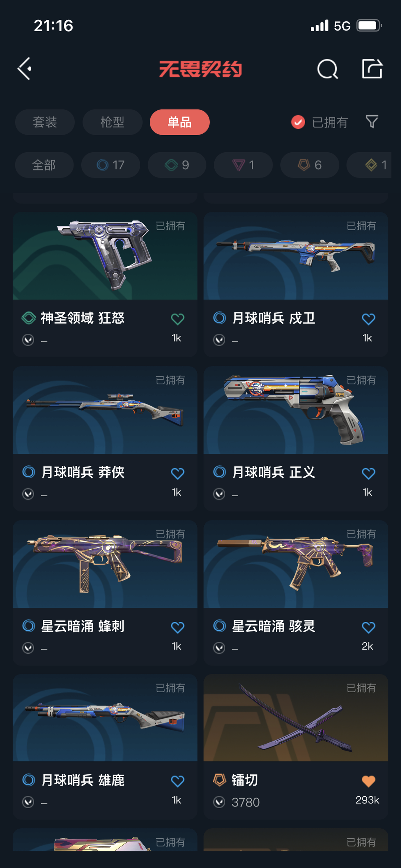Like the 镭切 skin heart icon
The height and width of the screenshot is (868, 401).
[368, 781]
